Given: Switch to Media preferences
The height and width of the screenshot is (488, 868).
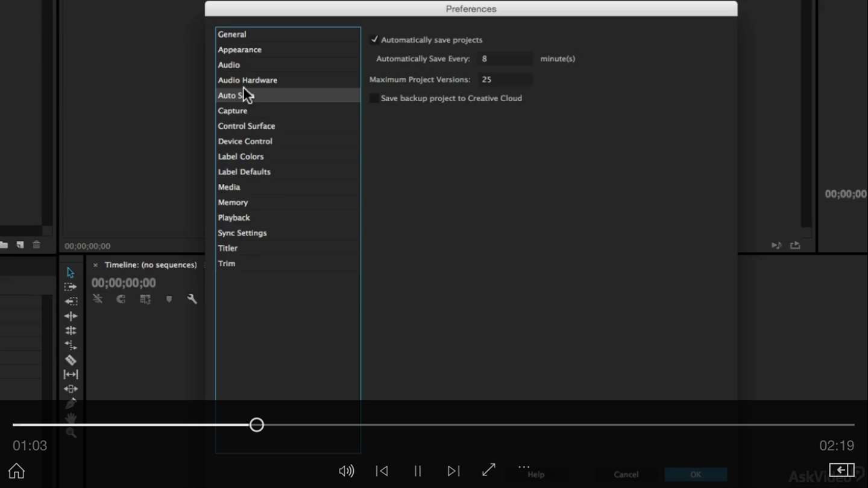Looking at the screenshot, I should coord(288,187).
